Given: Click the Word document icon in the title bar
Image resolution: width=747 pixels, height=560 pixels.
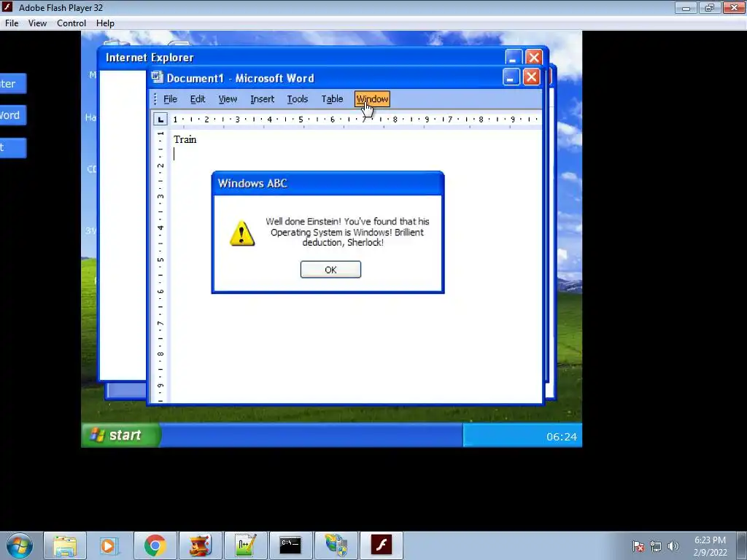Looking at the screenshot, I should tap(158, 77).
